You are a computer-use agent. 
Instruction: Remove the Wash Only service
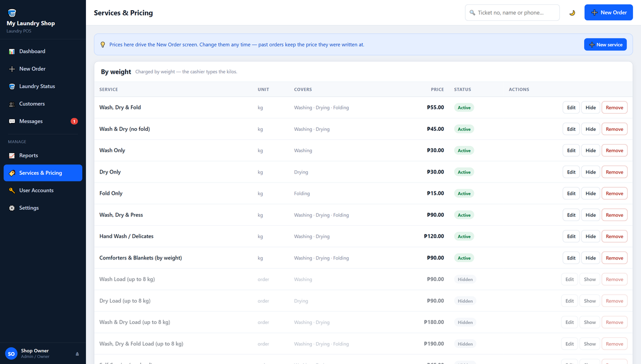(x=614, y=151)
